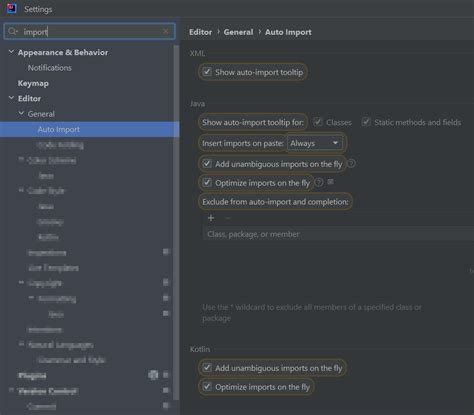The width and height of the screenshot is (474, 415).
Task: Collapse the Color Scheme tree node
Action: pos(21,160)
